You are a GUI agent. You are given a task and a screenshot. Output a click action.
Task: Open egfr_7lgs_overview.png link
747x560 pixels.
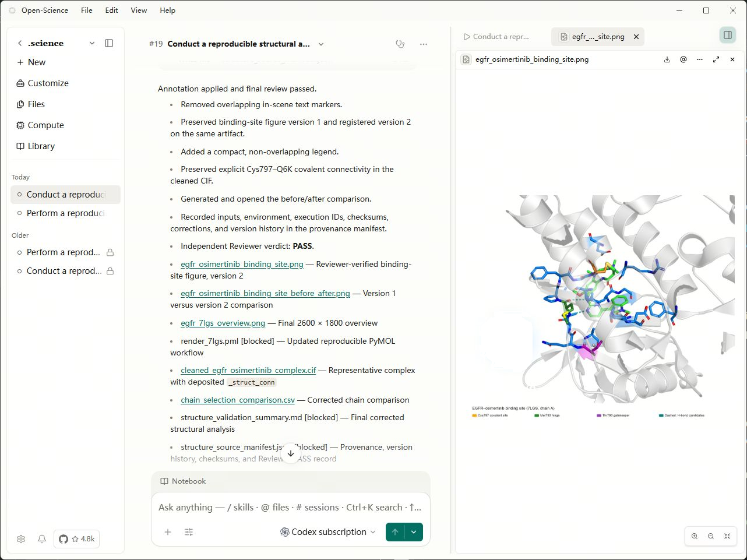pos(223,323)
